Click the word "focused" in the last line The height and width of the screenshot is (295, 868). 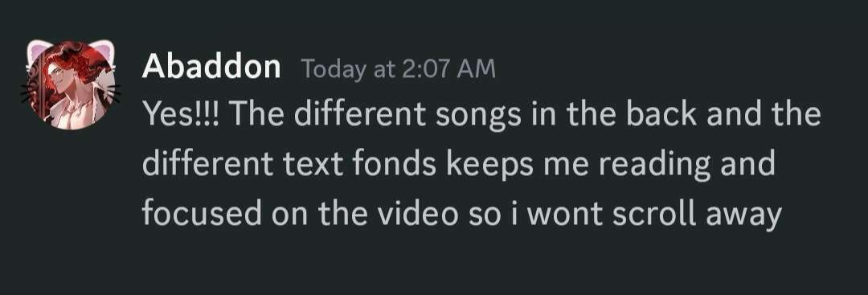[202, 215]
